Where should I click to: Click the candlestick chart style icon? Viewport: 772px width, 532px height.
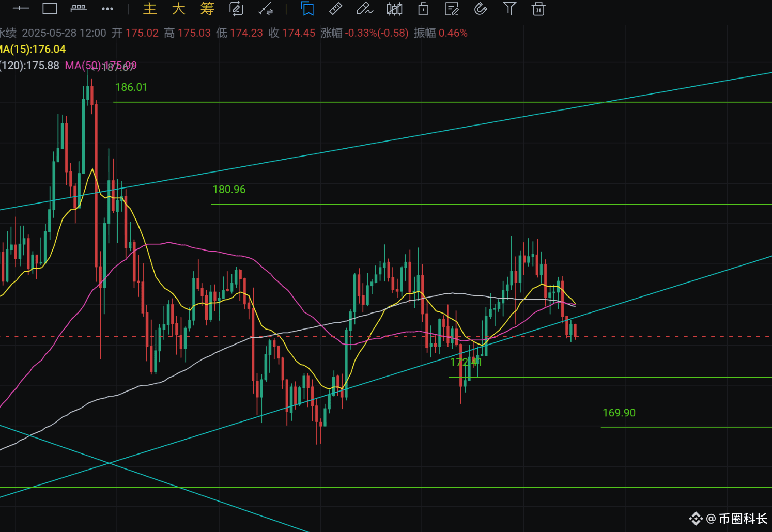394,9
